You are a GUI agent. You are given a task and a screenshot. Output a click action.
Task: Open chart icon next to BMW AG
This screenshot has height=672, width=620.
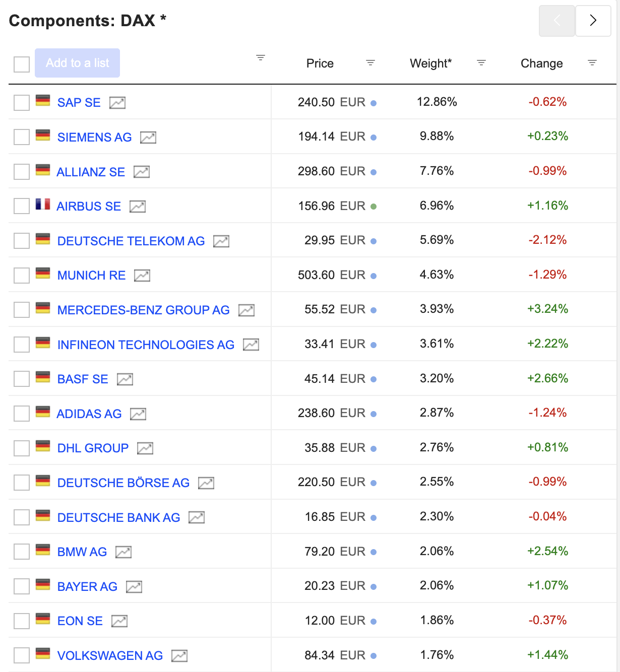[123, 552]
